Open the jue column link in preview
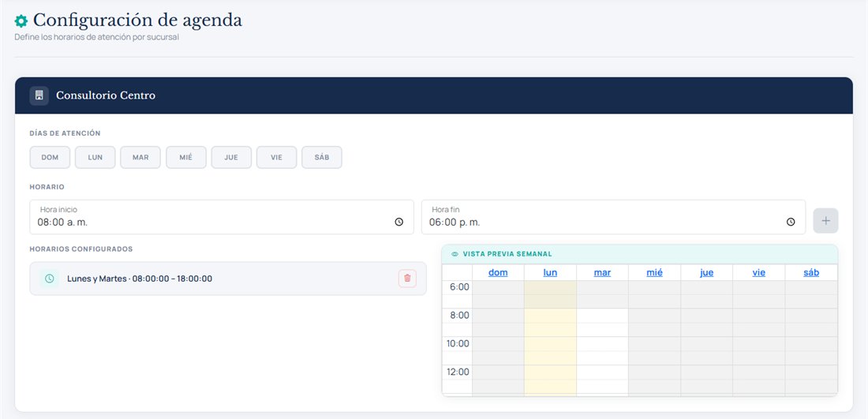This screenshot has width=868, height=419. coord(706,272)
